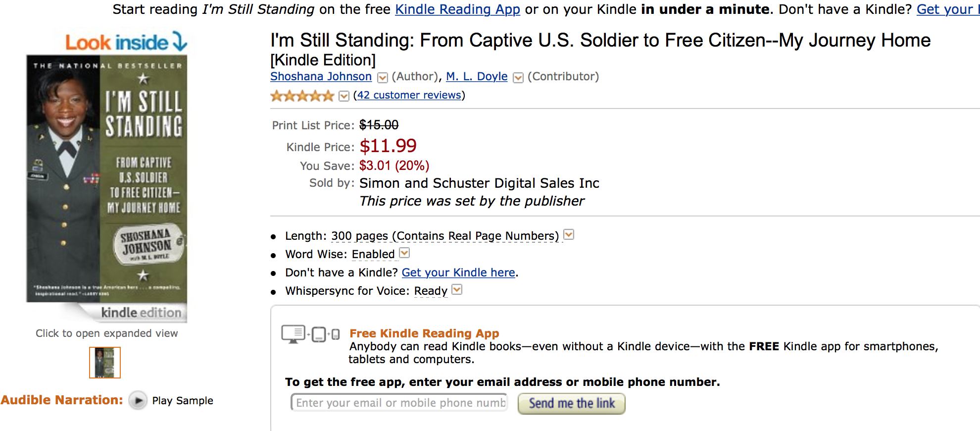
Task: Expand Whispersync for Voice Ready arrow
Action: (457, 289)
